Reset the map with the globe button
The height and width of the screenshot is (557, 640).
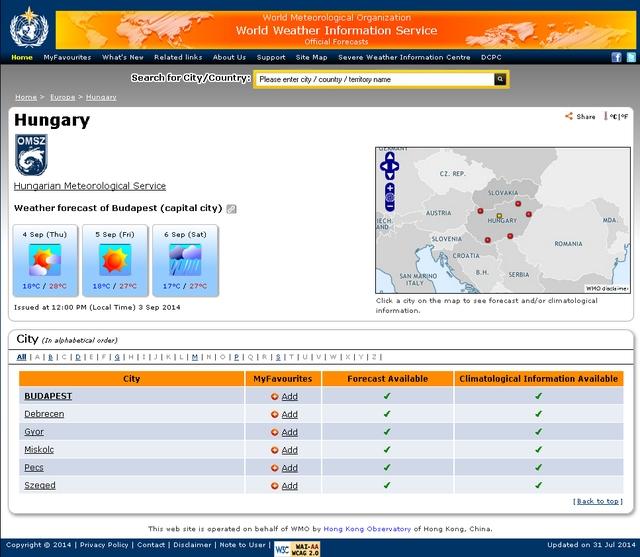tap(390, 198)
